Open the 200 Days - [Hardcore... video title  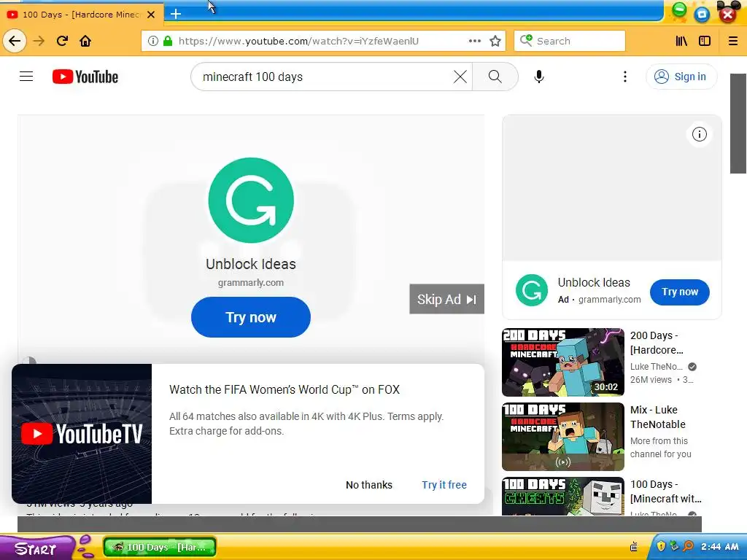pos(657,343)
